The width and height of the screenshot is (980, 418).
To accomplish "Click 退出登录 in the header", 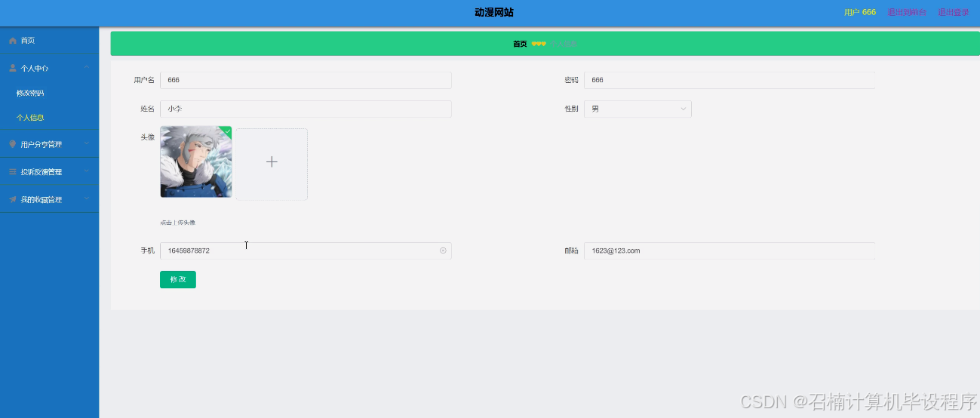I will click(954, 13).
